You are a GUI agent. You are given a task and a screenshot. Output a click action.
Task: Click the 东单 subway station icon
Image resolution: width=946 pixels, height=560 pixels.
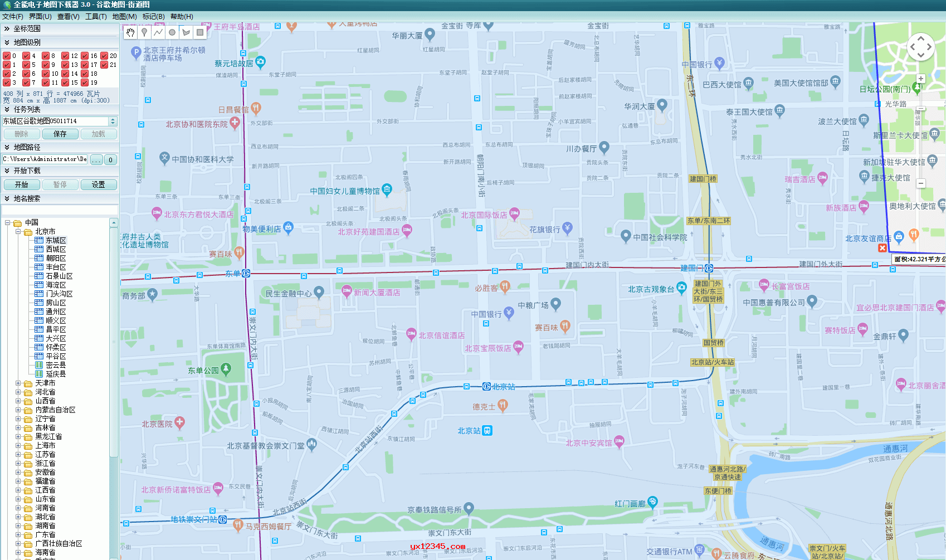click(x=246, y=273)
